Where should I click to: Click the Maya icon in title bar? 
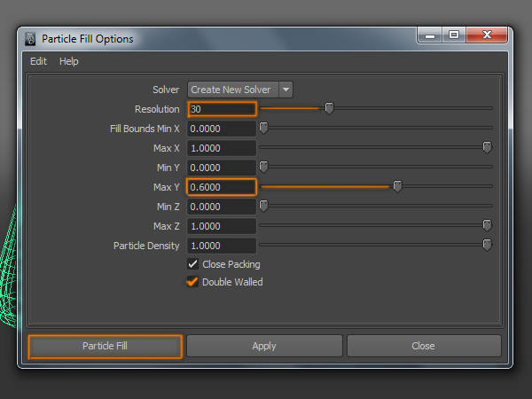(31, 38)
